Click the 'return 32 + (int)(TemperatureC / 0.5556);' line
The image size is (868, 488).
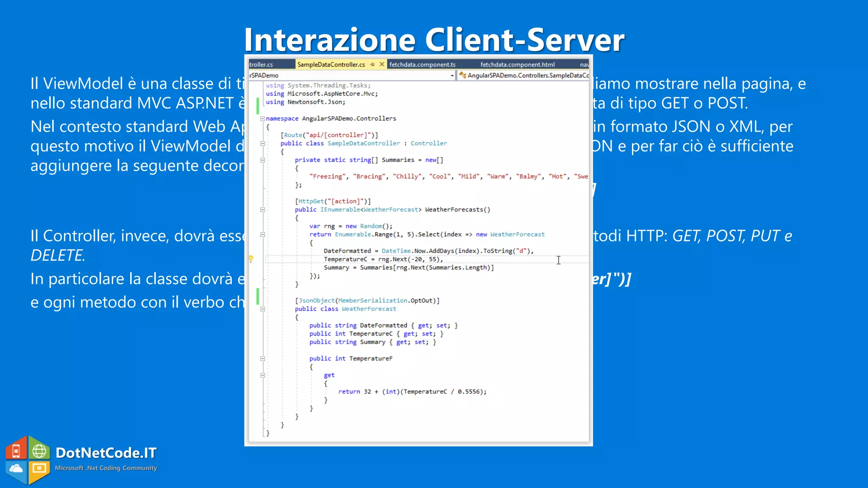(412, 392)
